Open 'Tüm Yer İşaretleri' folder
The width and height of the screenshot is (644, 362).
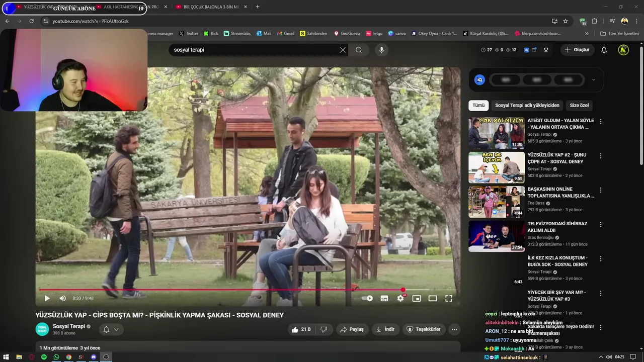[x=620, y=34]
